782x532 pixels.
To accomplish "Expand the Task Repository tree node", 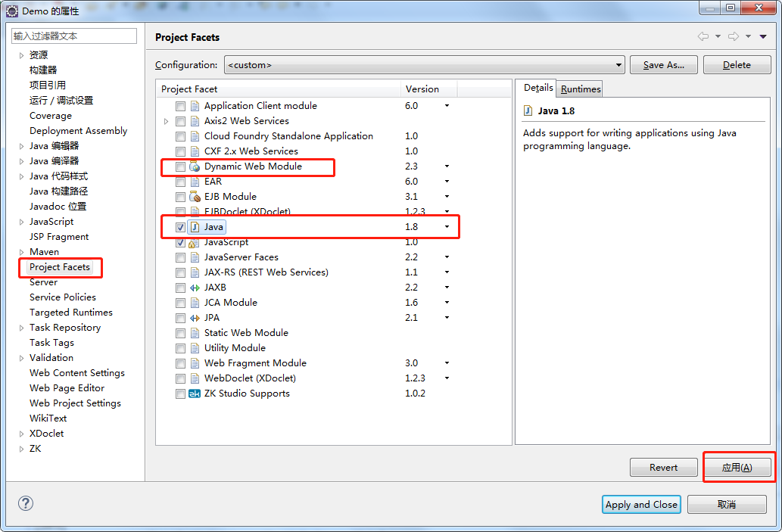I will tap(21, 328).
